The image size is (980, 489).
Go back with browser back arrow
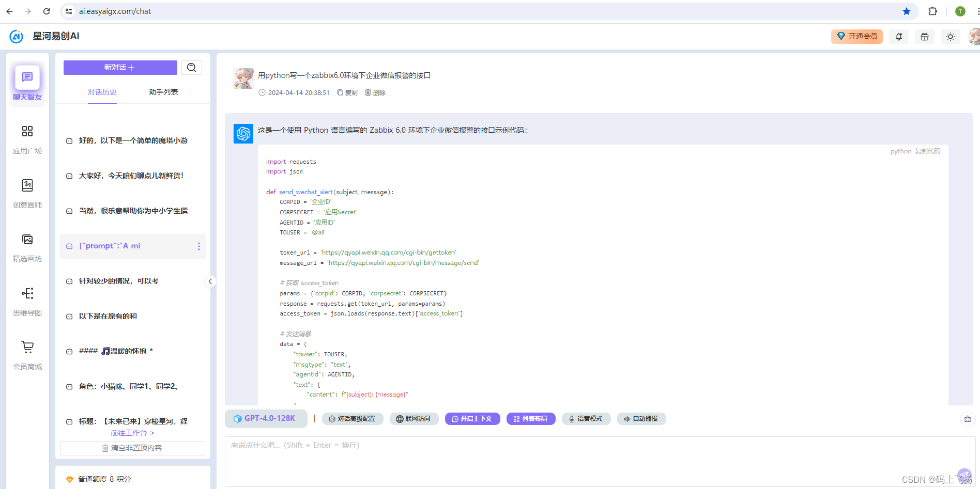9,11
